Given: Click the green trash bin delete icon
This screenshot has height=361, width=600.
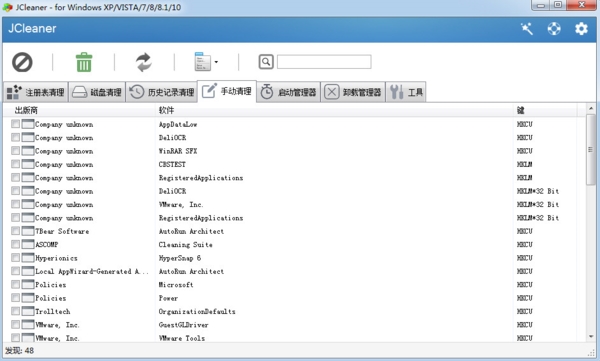Looking at the screenshot, I should tap(84, 62).
